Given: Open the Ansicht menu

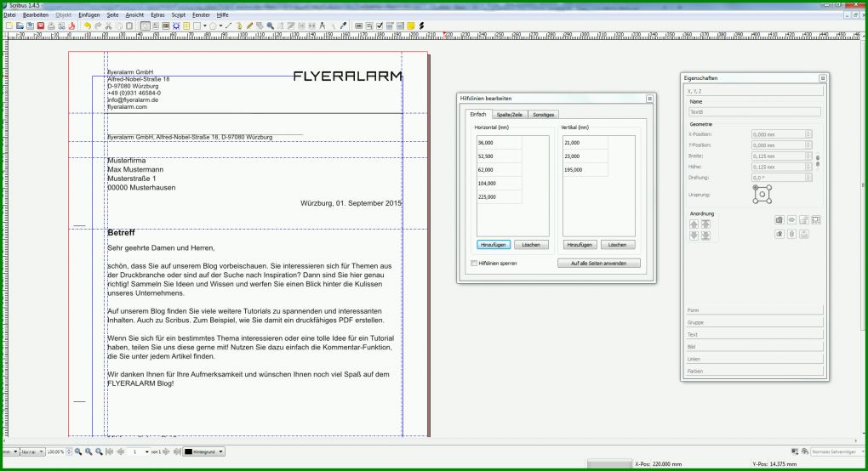Looking at the screenshot, I should click(x=134, y=15).
